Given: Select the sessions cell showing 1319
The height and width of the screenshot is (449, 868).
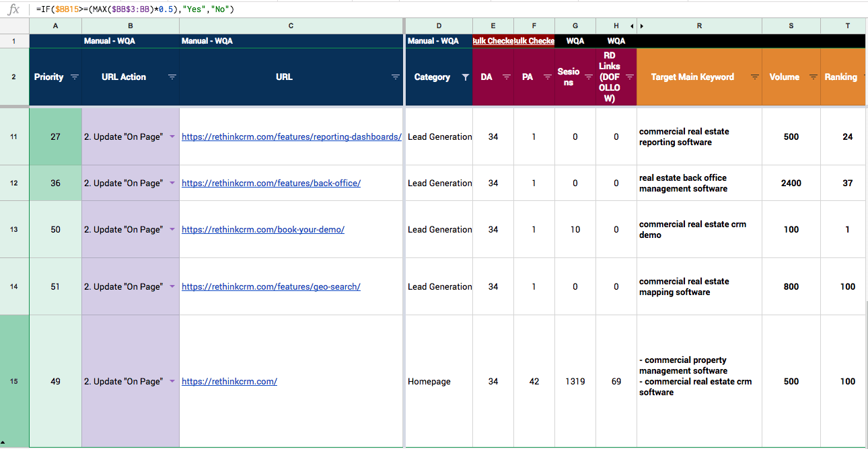Looking at the screenshot, I should tap(575, 381).
